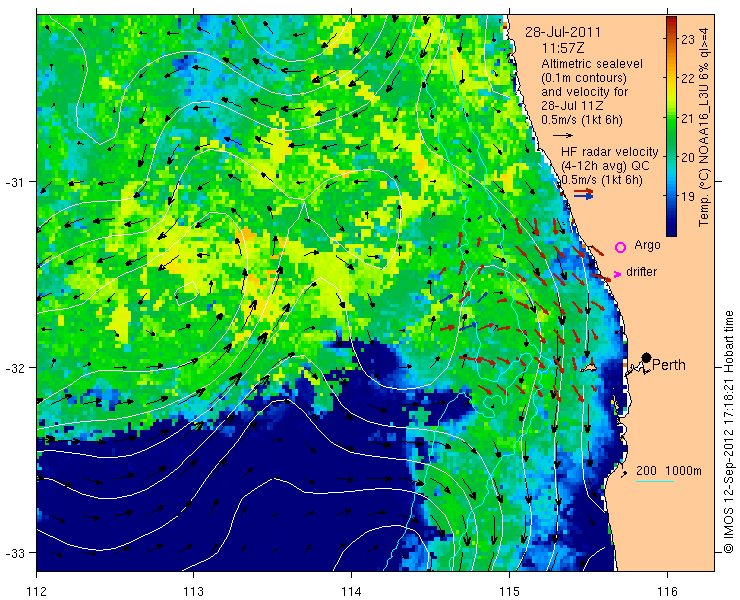
Task: Click the 'HF radar velocity' legend text
Action: coord(609,152)
